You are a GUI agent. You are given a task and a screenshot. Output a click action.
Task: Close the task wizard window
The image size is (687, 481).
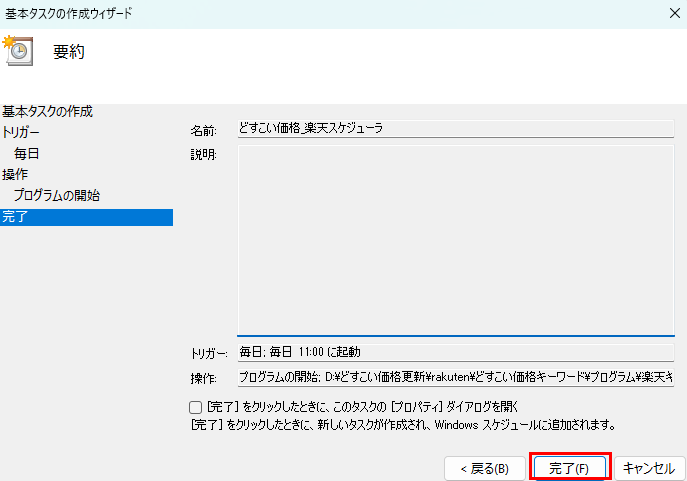coord(675,13)
